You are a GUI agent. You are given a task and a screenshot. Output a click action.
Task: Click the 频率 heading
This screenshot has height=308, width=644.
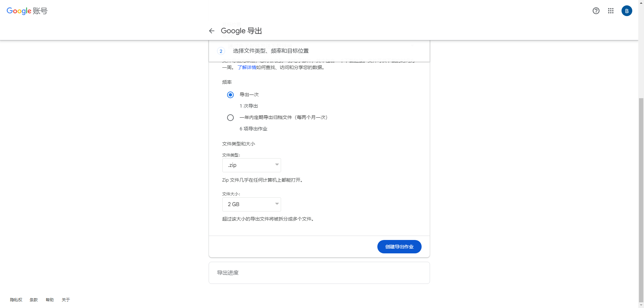click(227, 82)
